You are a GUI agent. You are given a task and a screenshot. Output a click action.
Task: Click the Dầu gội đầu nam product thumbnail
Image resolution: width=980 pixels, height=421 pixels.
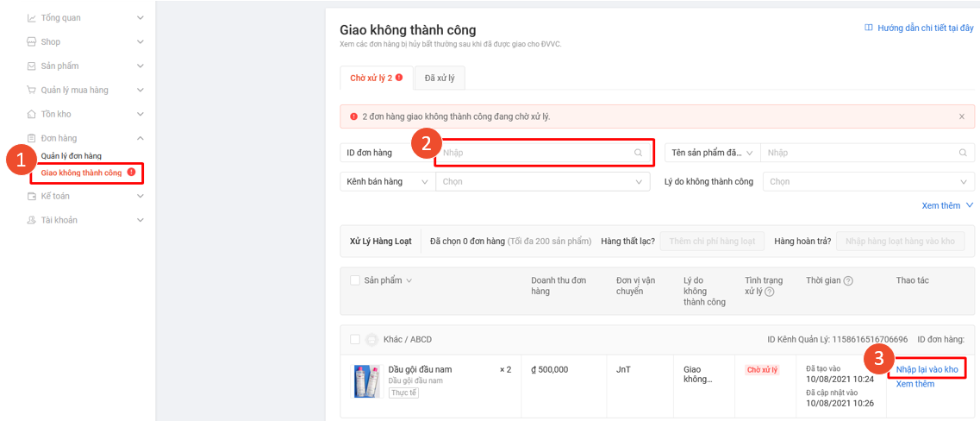tap(367, 380)
